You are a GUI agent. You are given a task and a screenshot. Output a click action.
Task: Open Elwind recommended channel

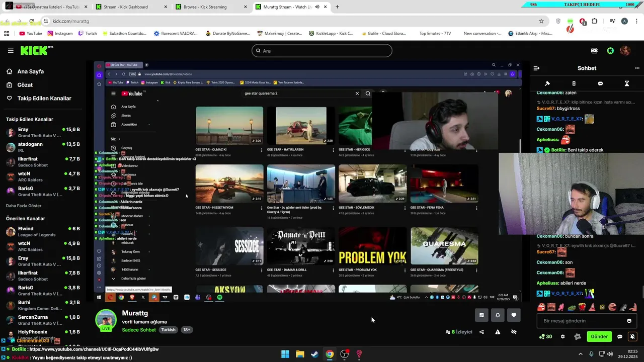[x=43, y=231]
